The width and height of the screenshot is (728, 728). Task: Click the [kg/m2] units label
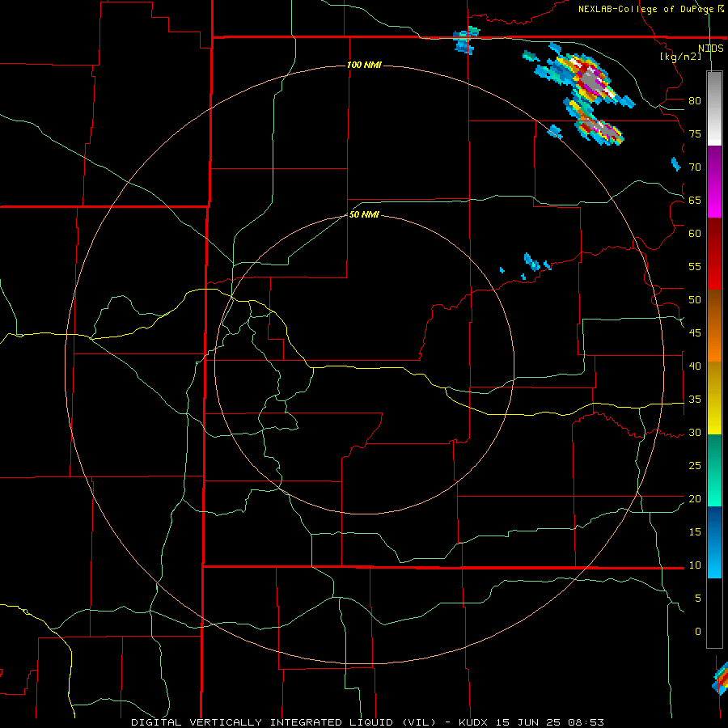[x=680, y=57]
